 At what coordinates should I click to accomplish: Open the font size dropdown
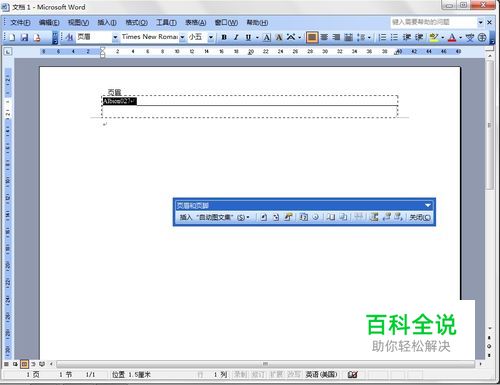tap(211, 37)
